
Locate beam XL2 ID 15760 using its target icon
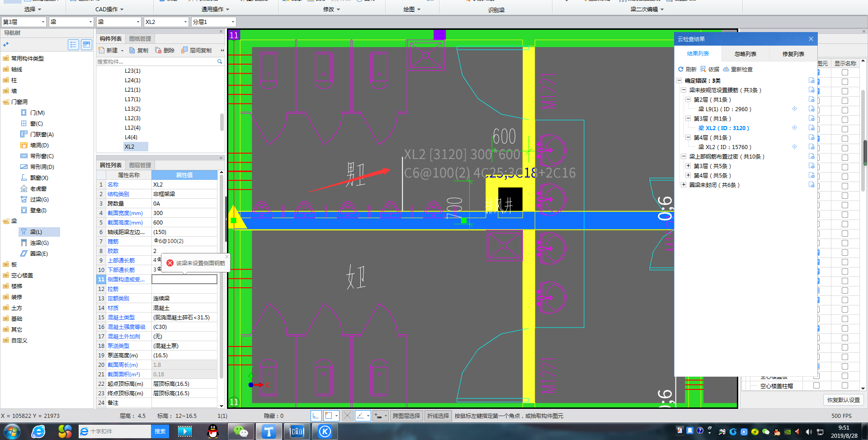pyautogui.click(x=794, y=147)
